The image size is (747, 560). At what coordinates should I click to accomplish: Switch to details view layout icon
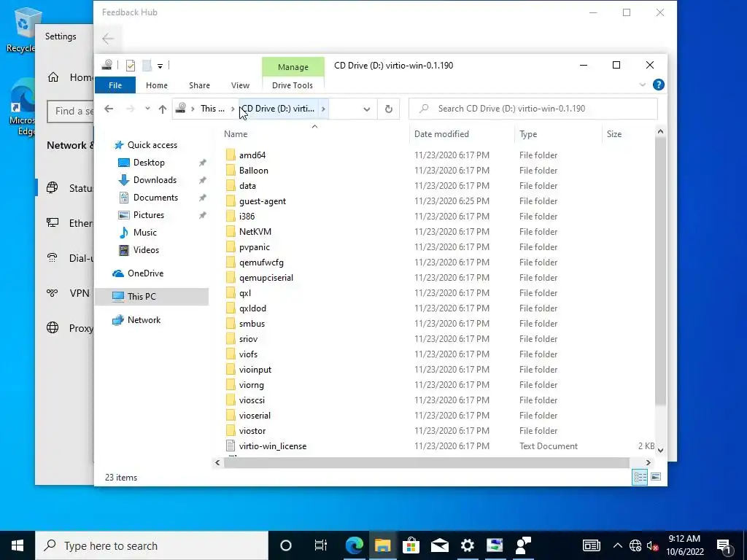pos(640,477)
